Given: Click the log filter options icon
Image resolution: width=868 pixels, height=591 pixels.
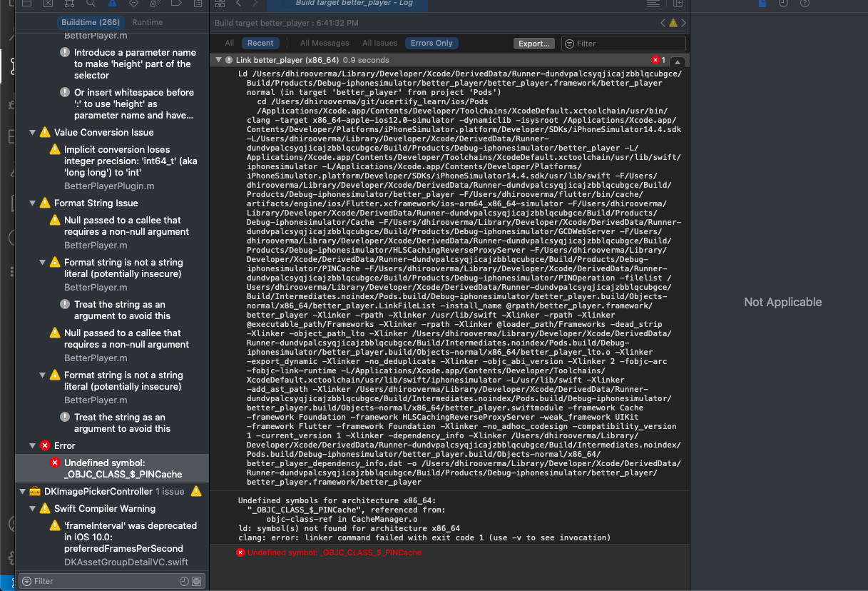Looking at the screenshot, I should 570,44.
